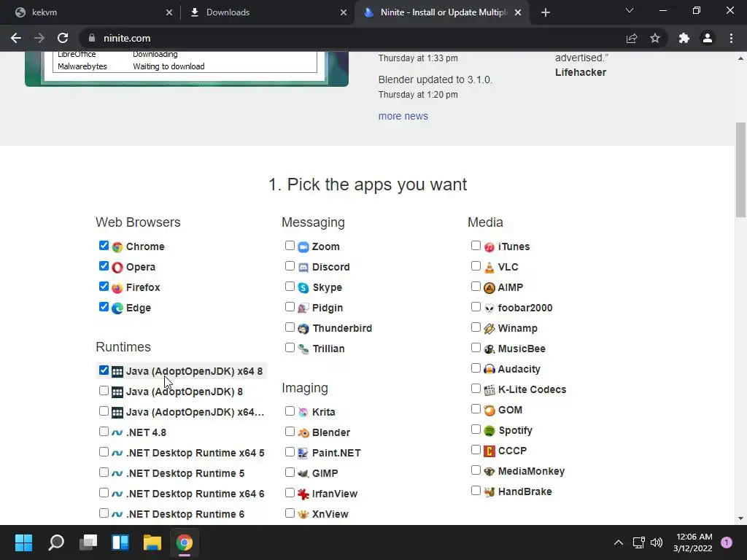Viewport: 747px width, 560px height.
Task: Open Chrome three-dot menu
Action: (x=731, y=38)
